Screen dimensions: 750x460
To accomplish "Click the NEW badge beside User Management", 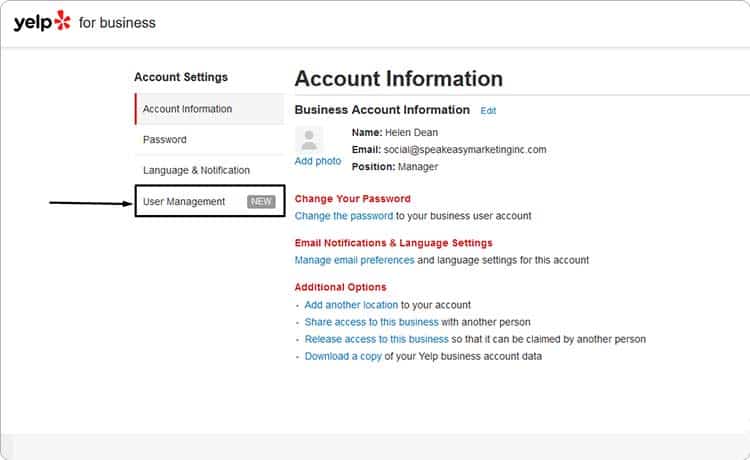I will point(261,202).
